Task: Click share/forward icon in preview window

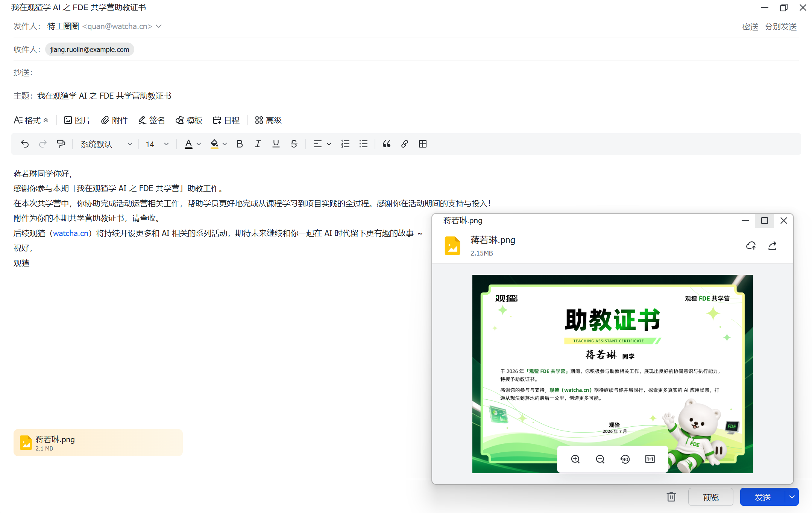Action: tap(773, 246)
